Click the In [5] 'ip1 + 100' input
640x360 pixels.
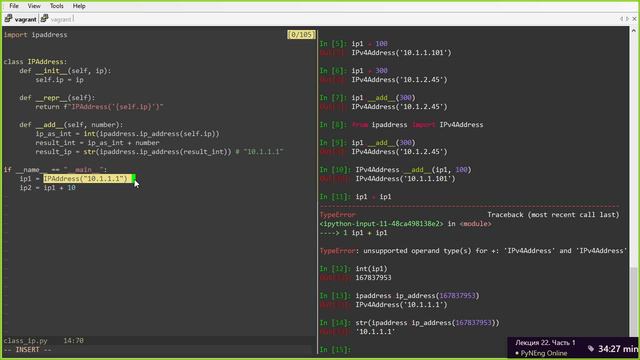369,44
